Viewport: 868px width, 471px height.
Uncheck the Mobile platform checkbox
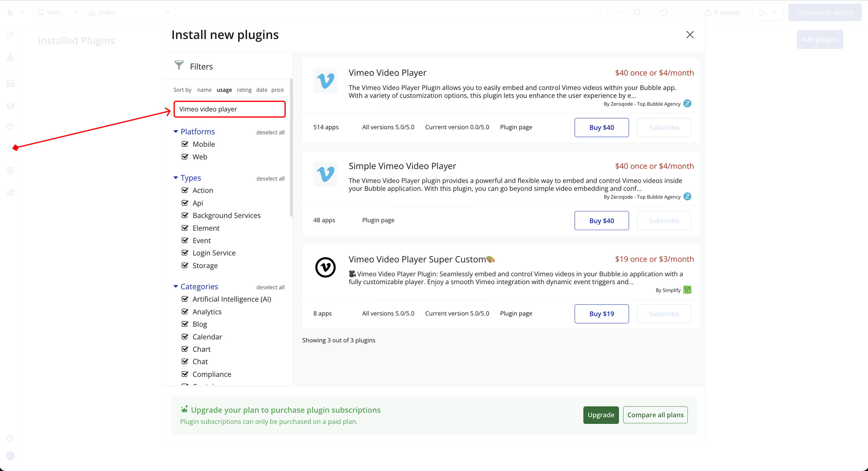click(185, 144)
